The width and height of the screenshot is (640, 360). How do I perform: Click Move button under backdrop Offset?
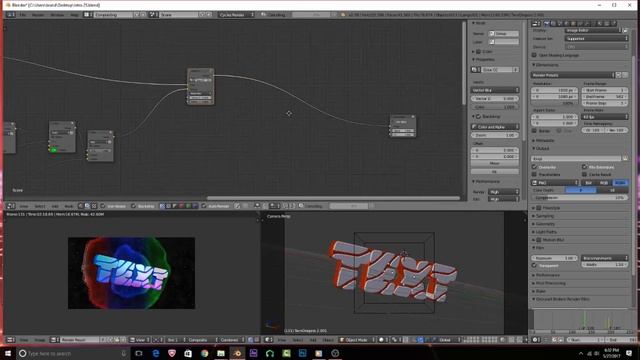[495, 163]
